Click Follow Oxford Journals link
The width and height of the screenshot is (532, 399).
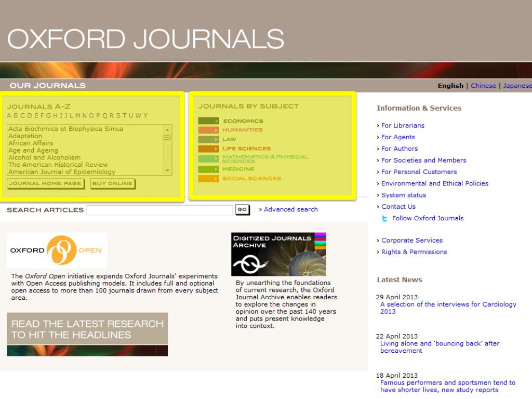click(x=428, y=218)
